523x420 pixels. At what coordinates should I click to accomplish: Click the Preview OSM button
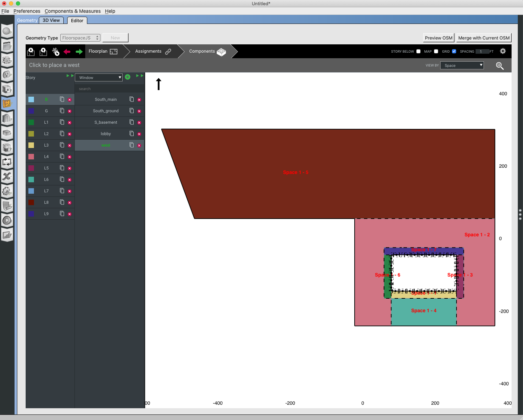[x=438, y=37]
